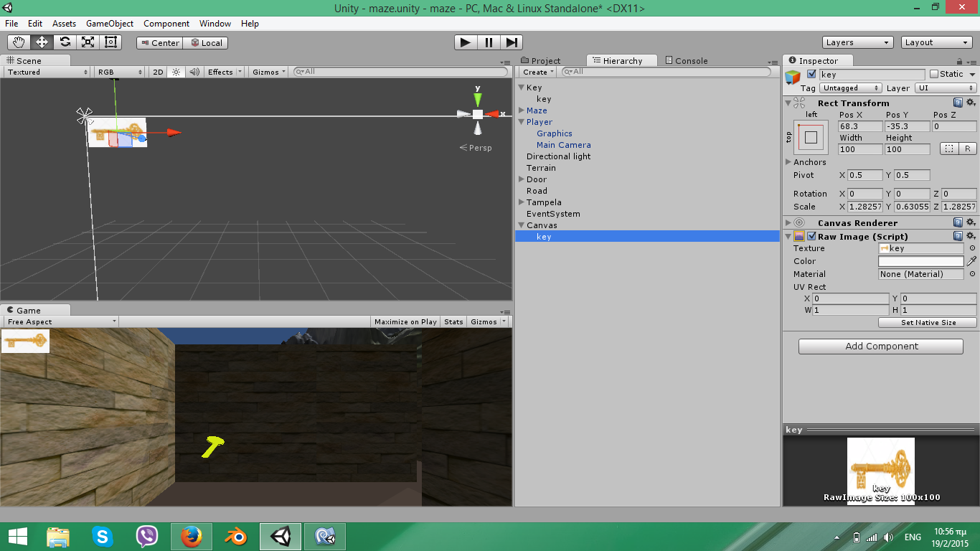Click the green Y axis cone of scene gizmo
Screen dimensions: 980x551
pyautogui.click(x=478, y=98)
